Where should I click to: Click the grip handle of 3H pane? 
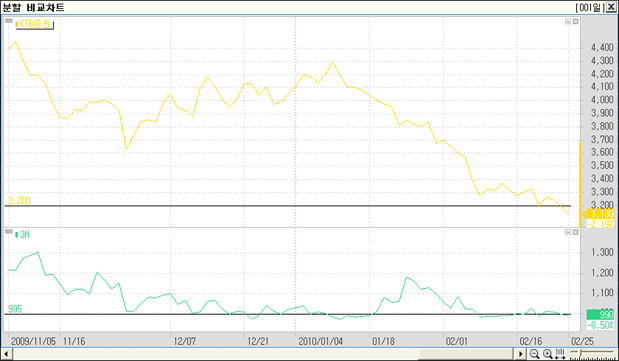(x=9, y=231)
